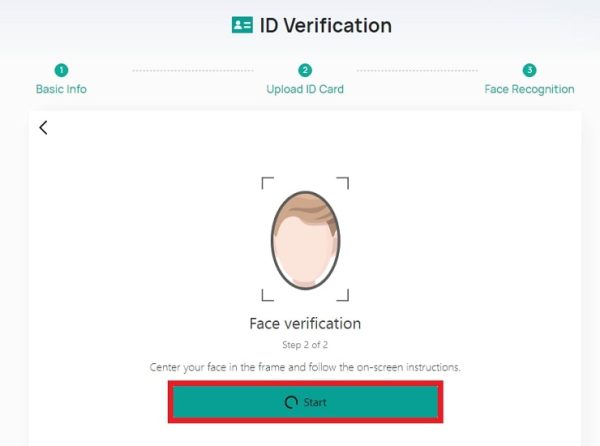Go back using the left chevron arrow
This screenshot has height=446, width=600.
click(x=43, y=127)
